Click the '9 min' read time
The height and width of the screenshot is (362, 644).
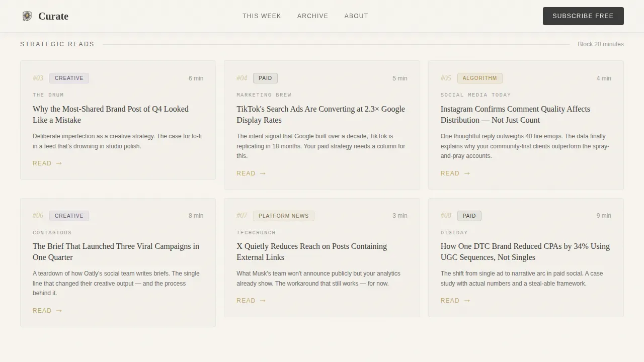pyautogui.click(x=604, y=216)
